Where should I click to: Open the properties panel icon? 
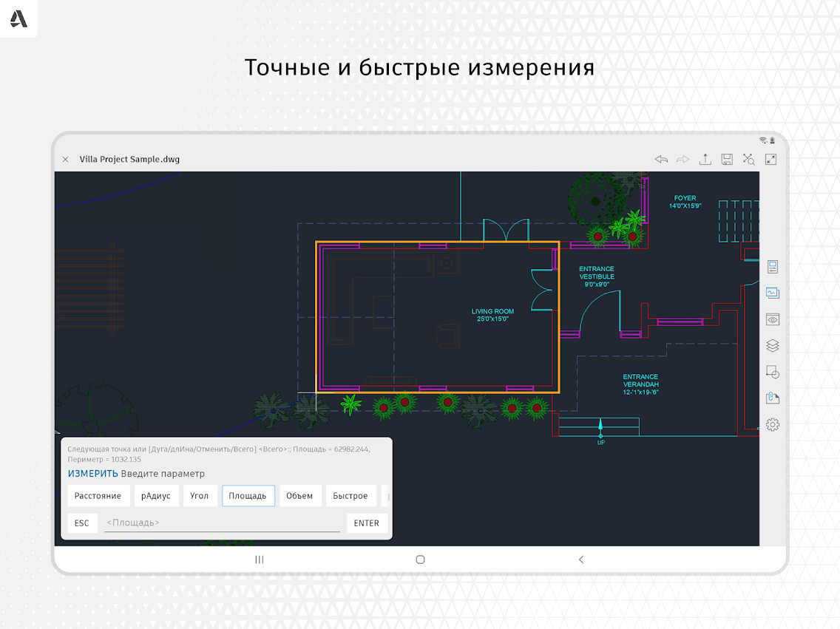[773, 267]
